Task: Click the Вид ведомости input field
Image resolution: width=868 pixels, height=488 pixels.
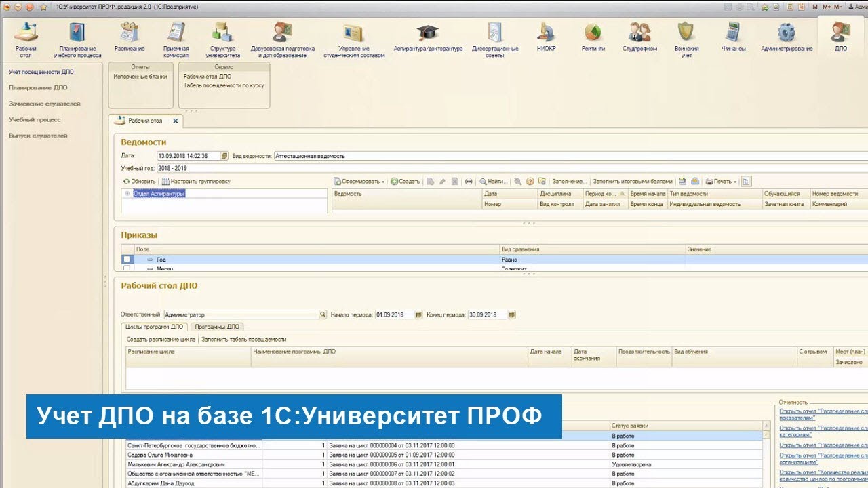Action: click(570, 156)
